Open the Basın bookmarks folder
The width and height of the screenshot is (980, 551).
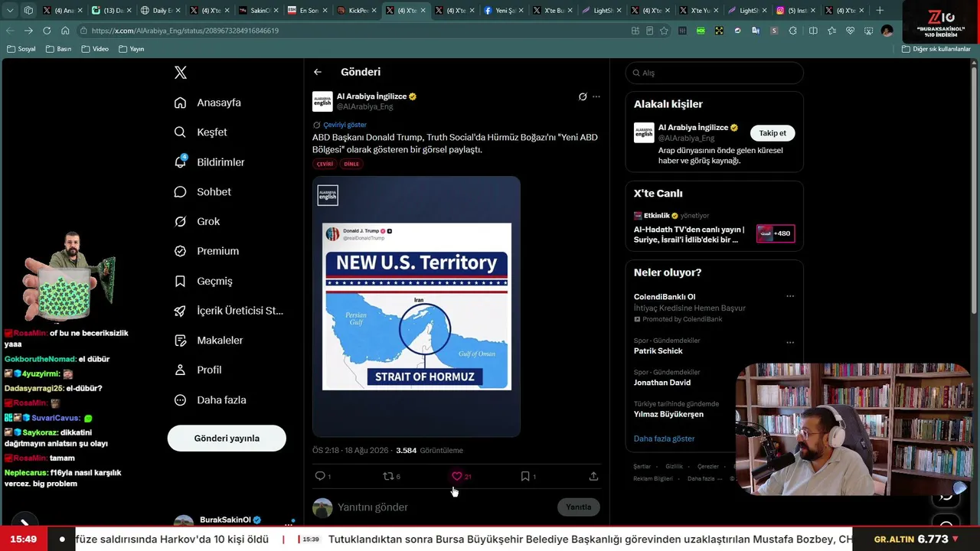tap(59, 49)
